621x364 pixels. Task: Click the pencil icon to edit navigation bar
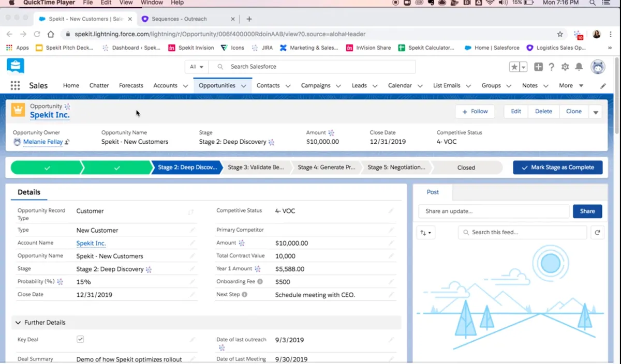tap(603, 86)
